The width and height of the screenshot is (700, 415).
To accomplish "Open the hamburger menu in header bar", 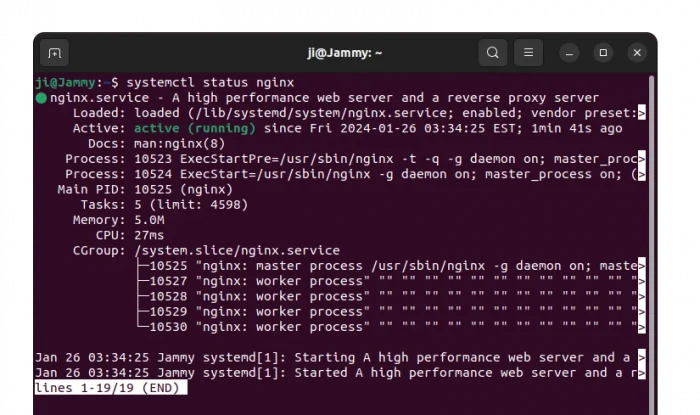I will 529,53.
